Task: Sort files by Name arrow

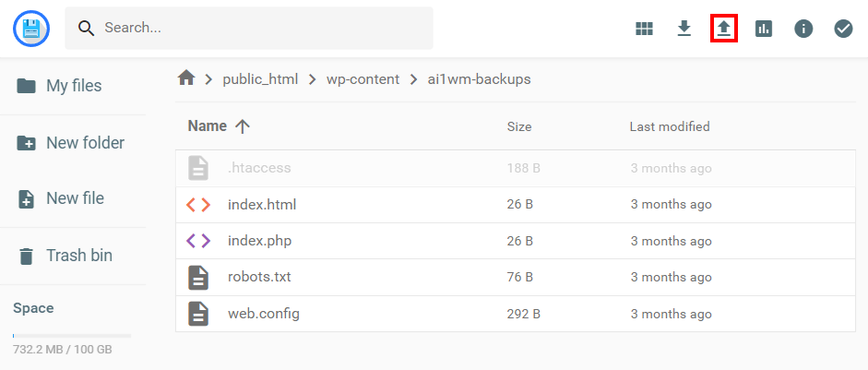Action: (x=243, y=126)
